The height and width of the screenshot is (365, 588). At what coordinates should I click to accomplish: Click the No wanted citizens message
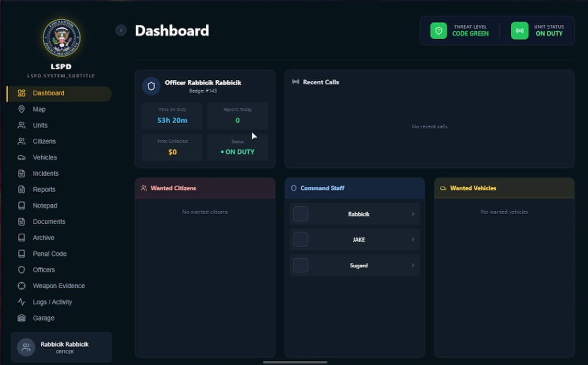click(205, 212)
